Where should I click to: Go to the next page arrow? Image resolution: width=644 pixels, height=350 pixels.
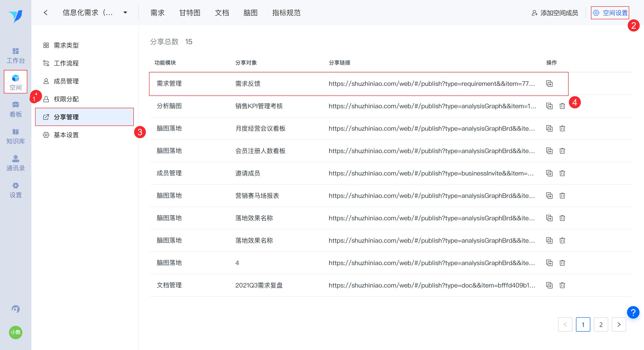pos(618,324)
